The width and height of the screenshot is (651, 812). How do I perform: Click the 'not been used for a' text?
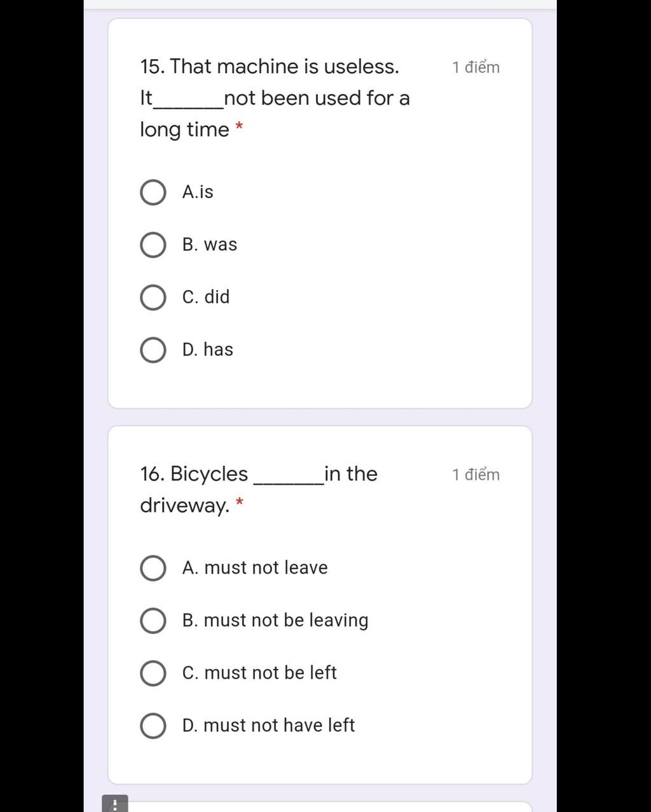pos(317,98)
